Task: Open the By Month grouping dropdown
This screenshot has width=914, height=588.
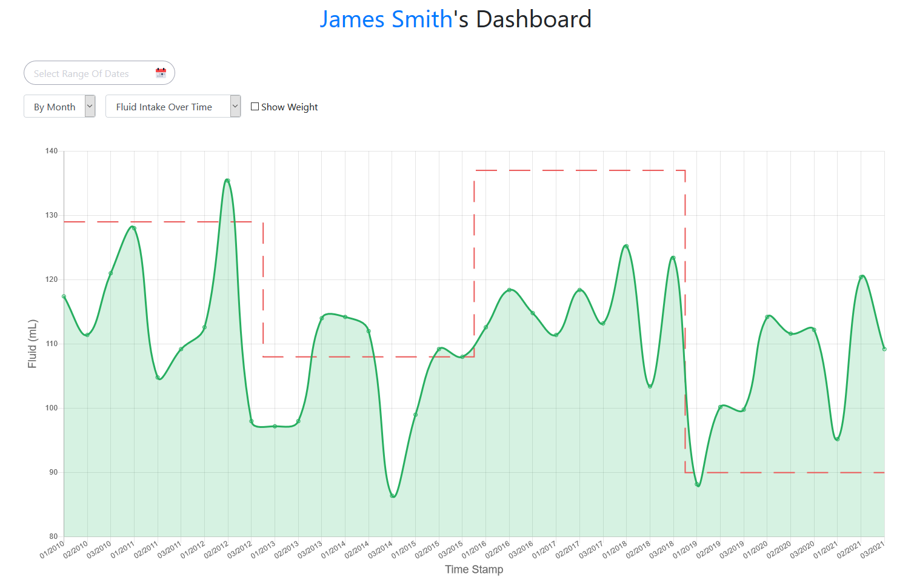Action: click(x=59, y=106)
